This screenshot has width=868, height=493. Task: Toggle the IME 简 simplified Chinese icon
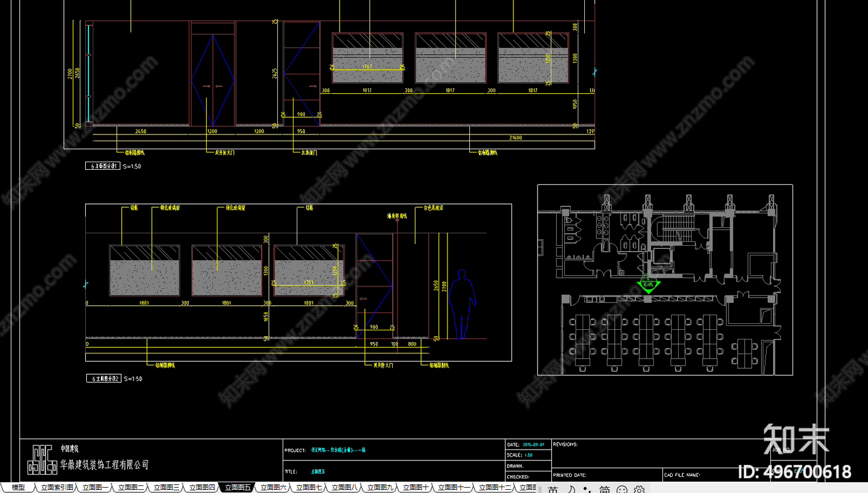pyautogui.click(x=604, y=490)
